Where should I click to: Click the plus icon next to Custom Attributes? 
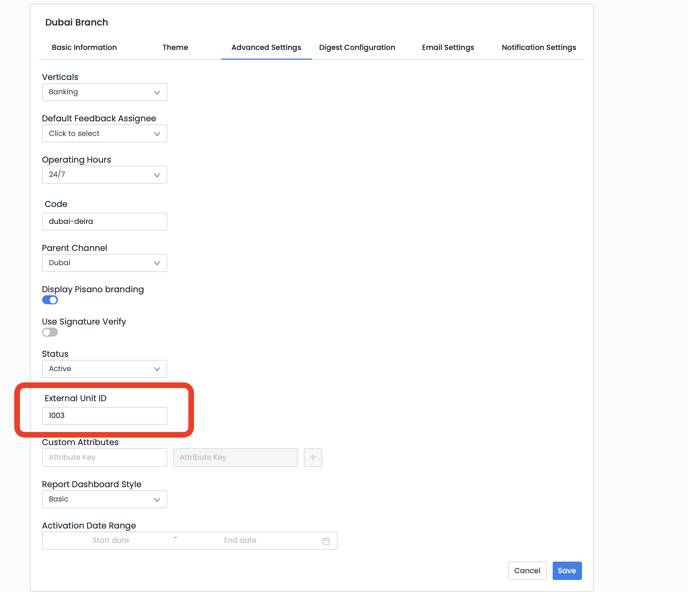tap(313, 458)
